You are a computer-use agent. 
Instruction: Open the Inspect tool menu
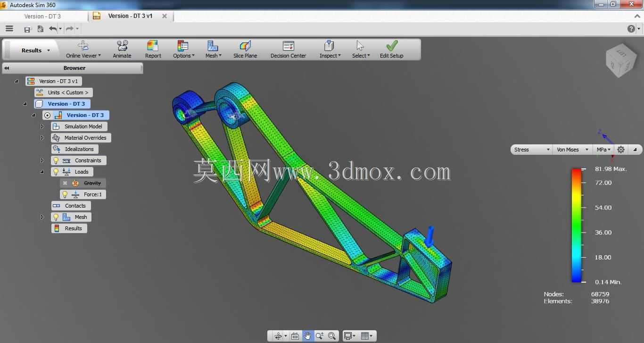(330, 49)
